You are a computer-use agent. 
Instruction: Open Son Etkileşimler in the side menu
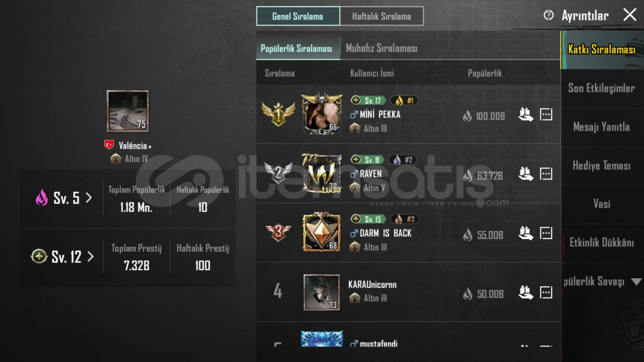601,88
